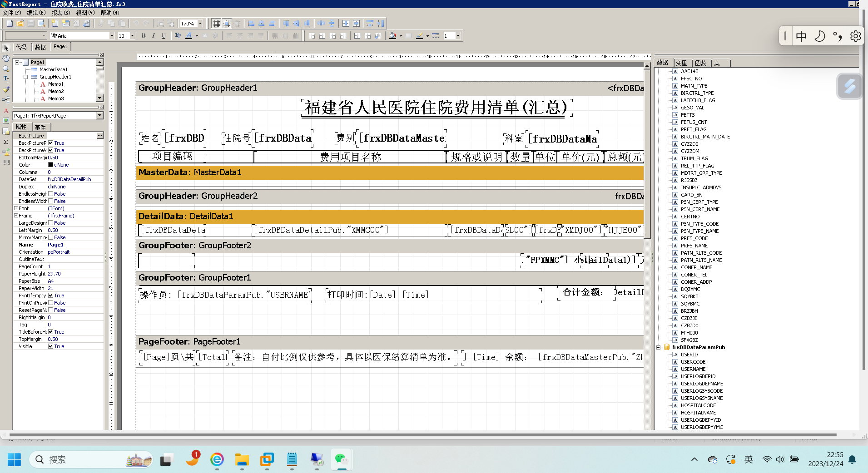The width and height of the screenshot is (868, 473).
Task: Toggle align to grid icon
Action: (x=227, y=23)
